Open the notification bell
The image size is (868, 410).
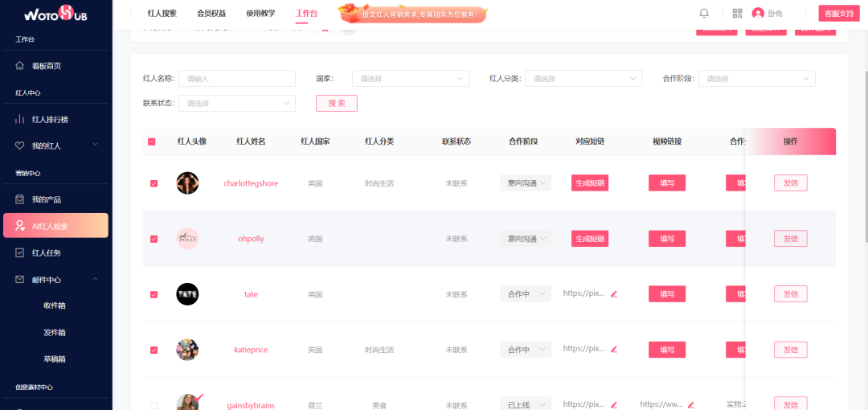(703, 14)
